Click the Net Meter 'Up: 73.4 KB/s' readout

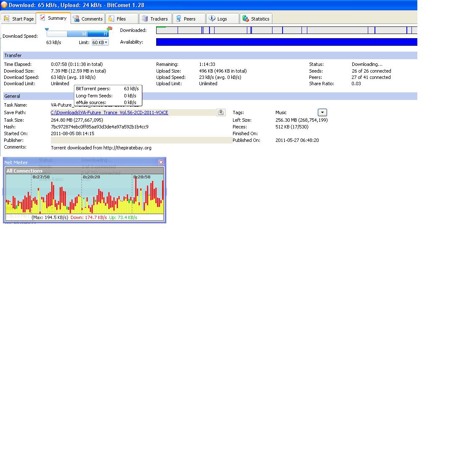pos(123,217)
